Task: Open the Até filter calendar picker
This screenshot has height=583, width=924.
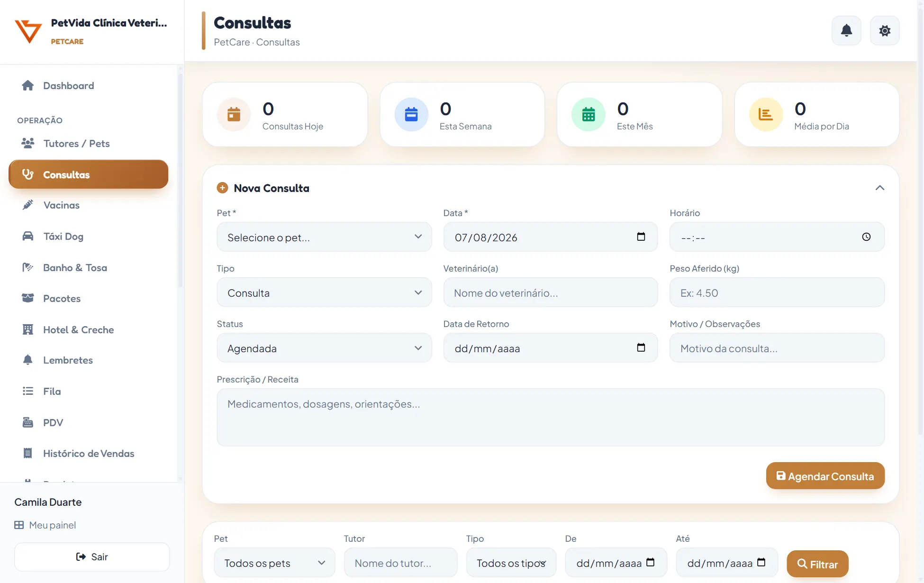Action: pyautogui.click(x=761, y=563)
